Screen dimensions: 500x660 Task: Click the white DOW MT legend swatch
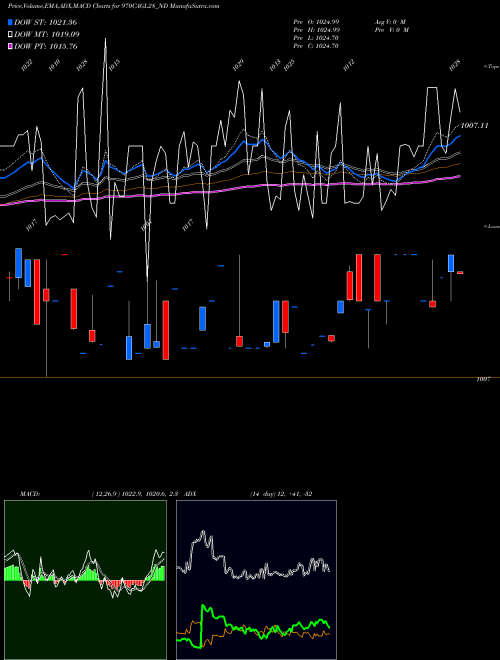(x=10, y=34)
